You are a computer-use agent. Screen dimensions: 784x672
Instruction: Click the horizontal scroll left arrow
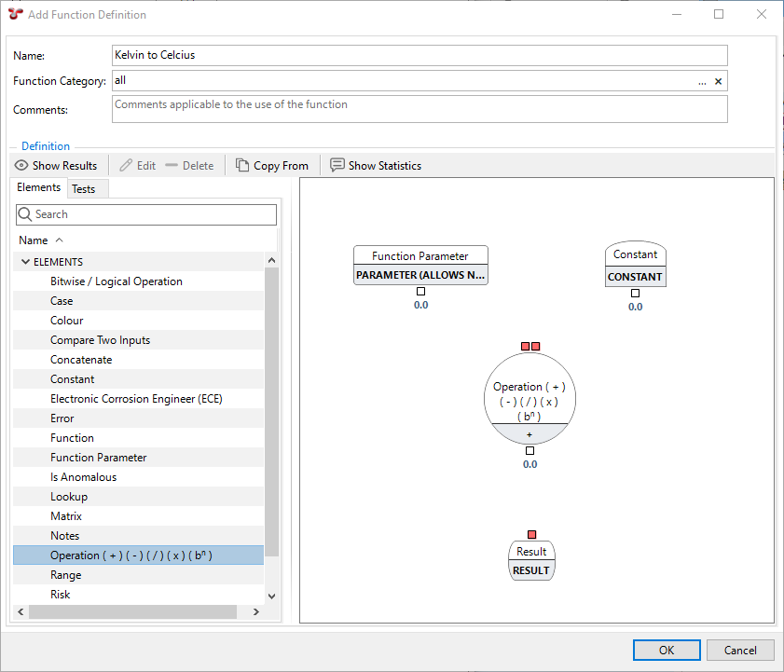click(x=21, y=611)
